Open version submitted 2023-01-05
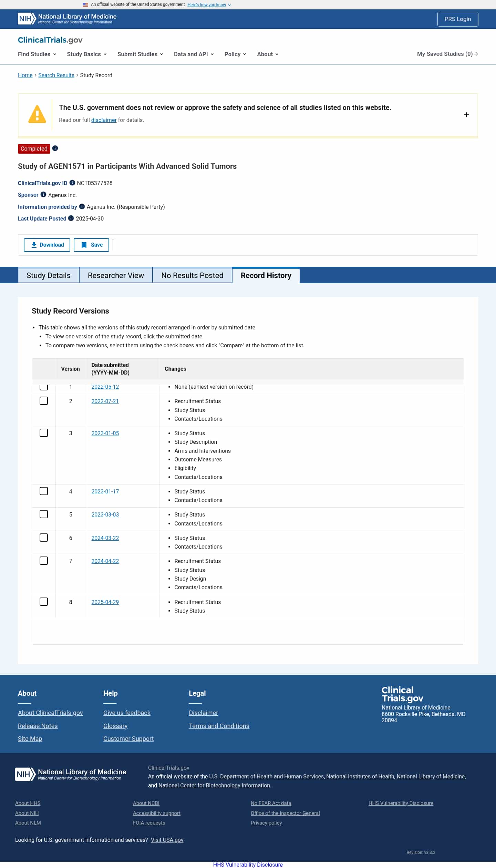The image size is (496, 868). 105,433
